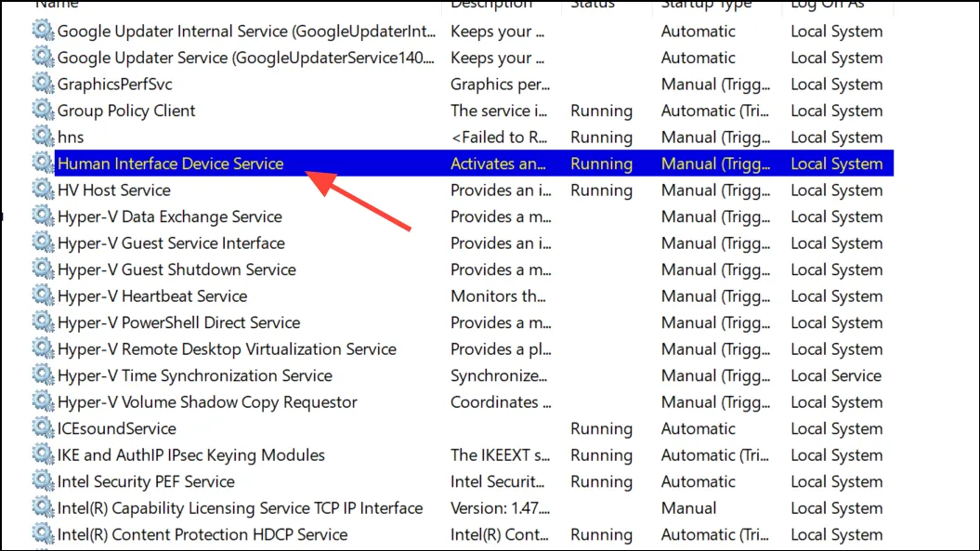This screenshot has height=551, width=980.
Task: Click the Hyper-V Time Synchronization Service name
Action: coord(195,375)
